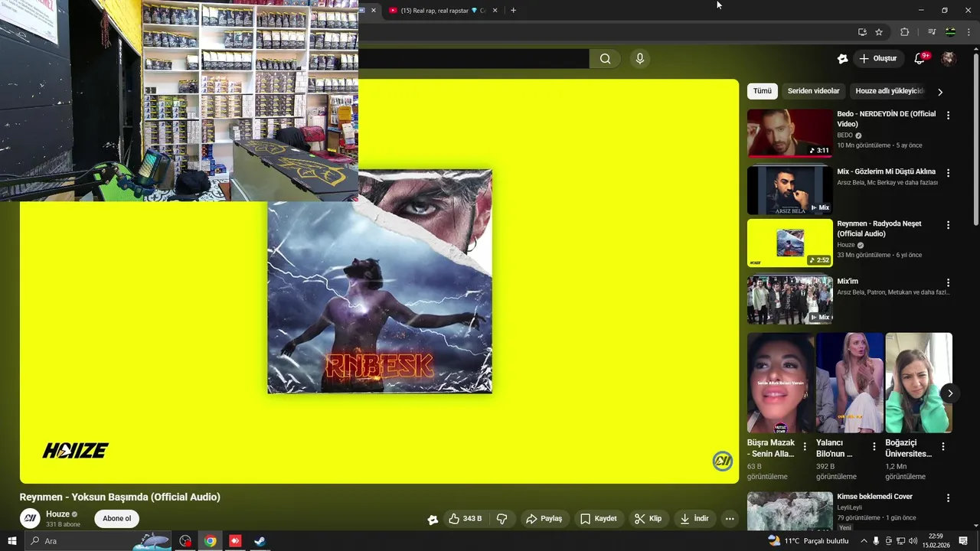Click the install app icon in address bar
The width and height of the screenshot is (980, 551).
862,32
